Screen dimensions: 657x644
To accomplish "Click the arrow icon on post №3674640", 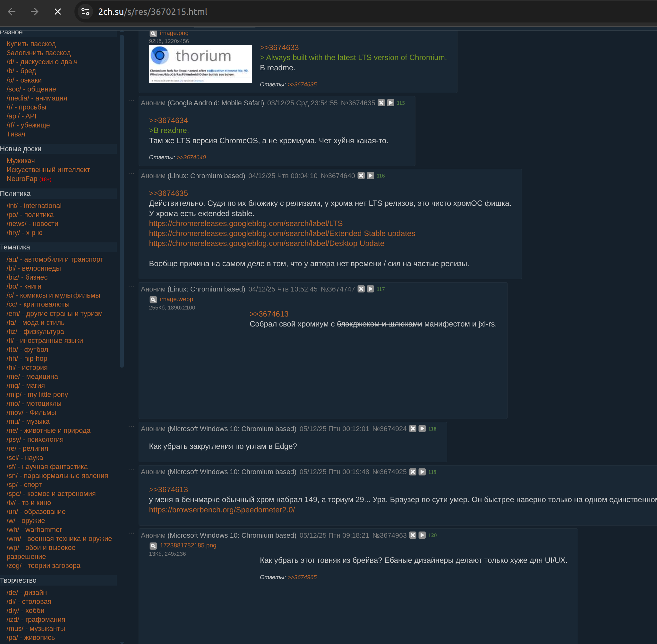I will pyautogui.click(x=371, y=176).
